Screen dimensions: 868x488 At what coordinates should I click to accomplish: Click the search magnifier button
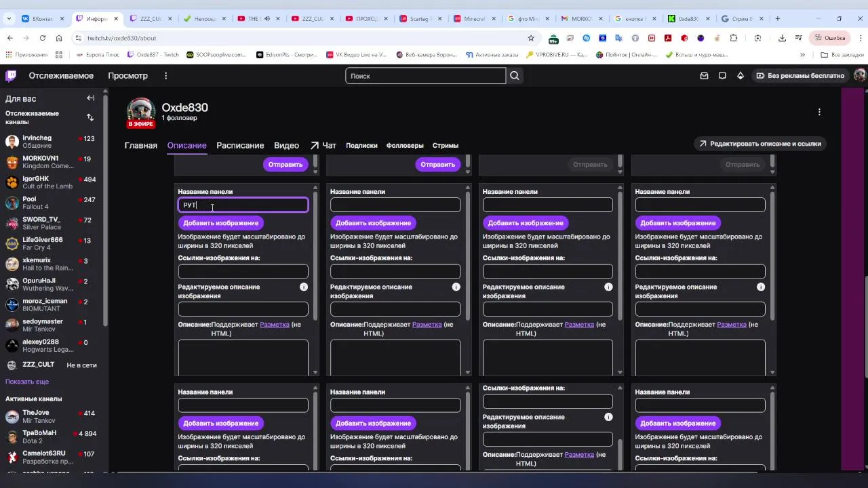point(515,76)
